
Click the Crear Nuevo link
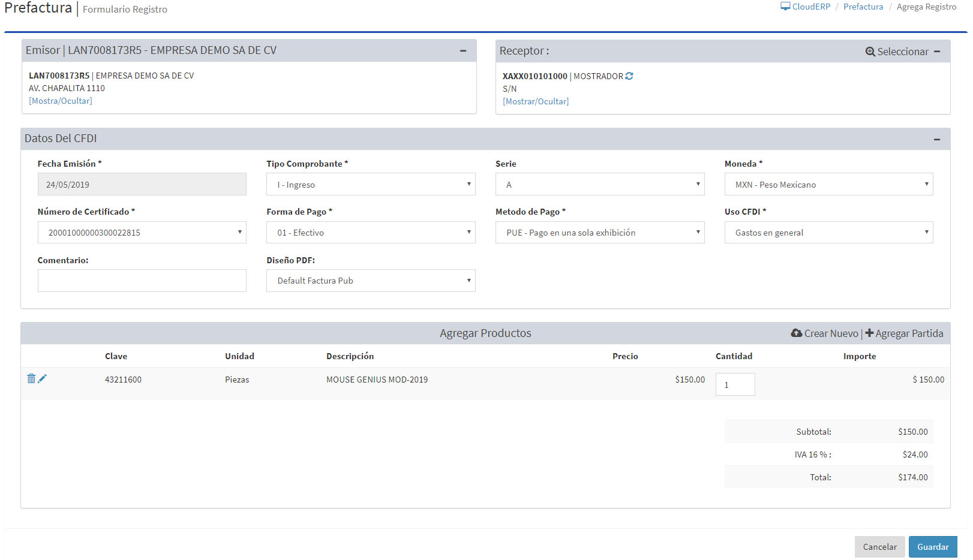pyautogui.click(x=831, y=333)
